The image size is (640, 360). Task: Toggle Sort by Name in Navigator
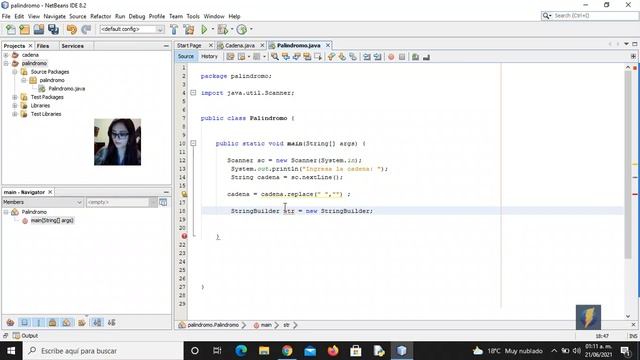(x=97, y=322)
